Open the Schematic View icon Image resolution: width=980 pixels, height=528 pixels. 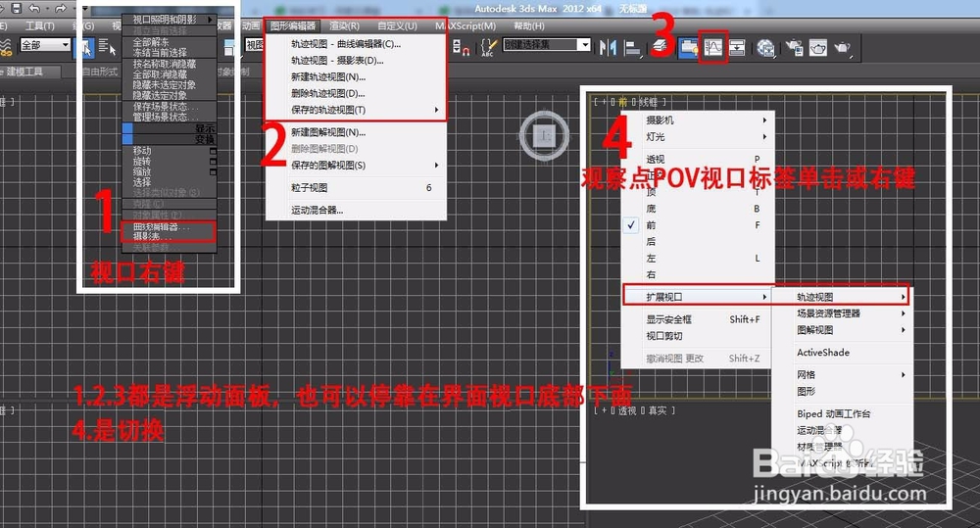[737, 47]
